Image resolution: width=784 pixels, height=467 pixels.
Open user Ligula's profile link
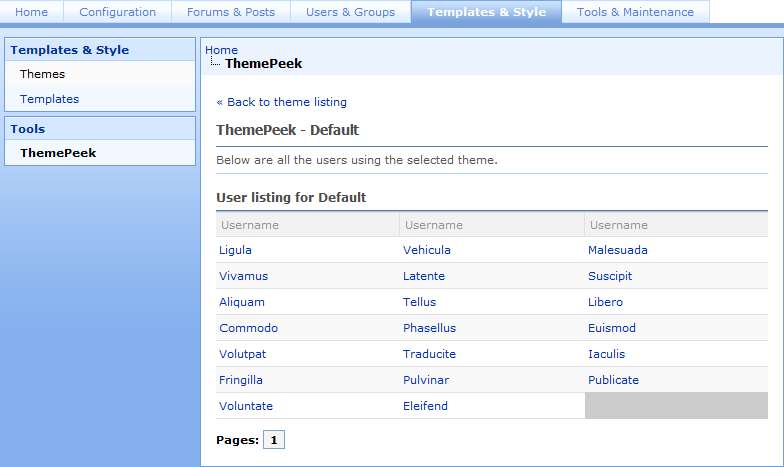(235, 250)
